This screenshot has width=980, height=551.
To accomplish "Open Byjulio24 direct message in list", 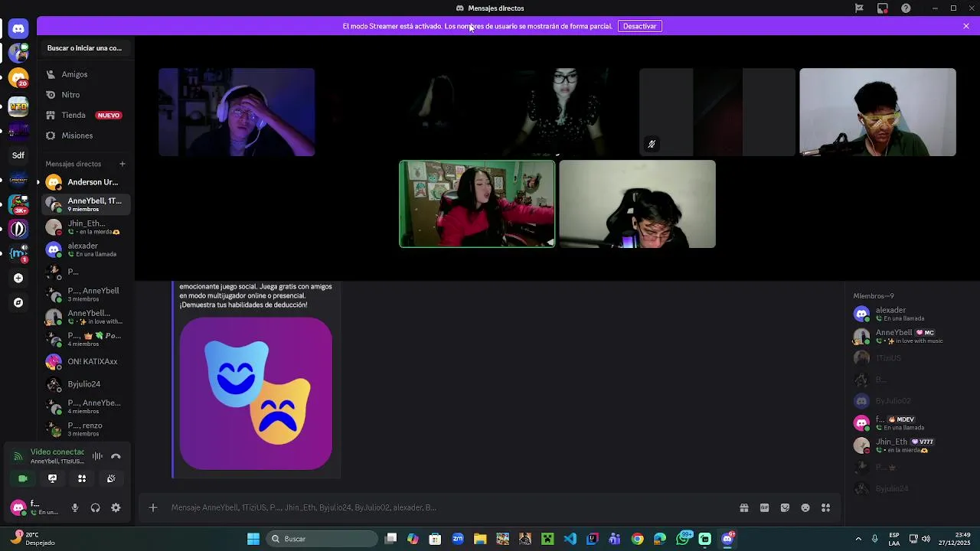I will pyautogui.click(x=86, y=384).
